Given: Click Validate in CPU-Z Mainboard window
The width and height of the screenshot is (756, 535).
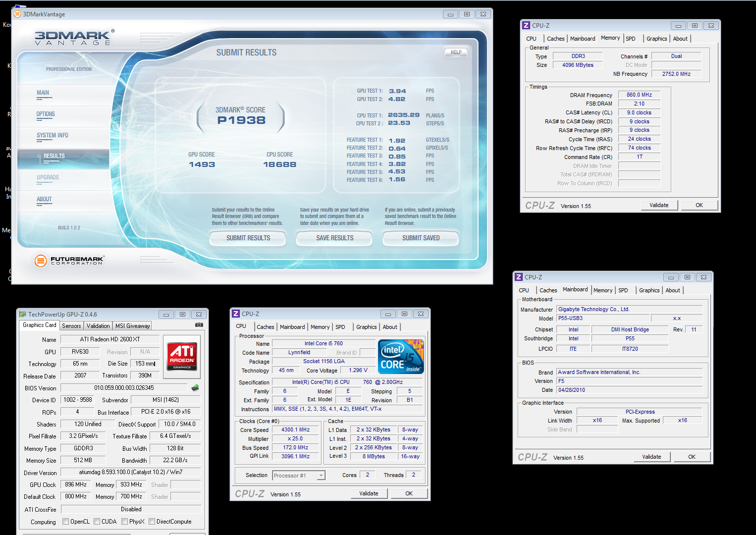Looking at the screenshot, I should 651,457.
